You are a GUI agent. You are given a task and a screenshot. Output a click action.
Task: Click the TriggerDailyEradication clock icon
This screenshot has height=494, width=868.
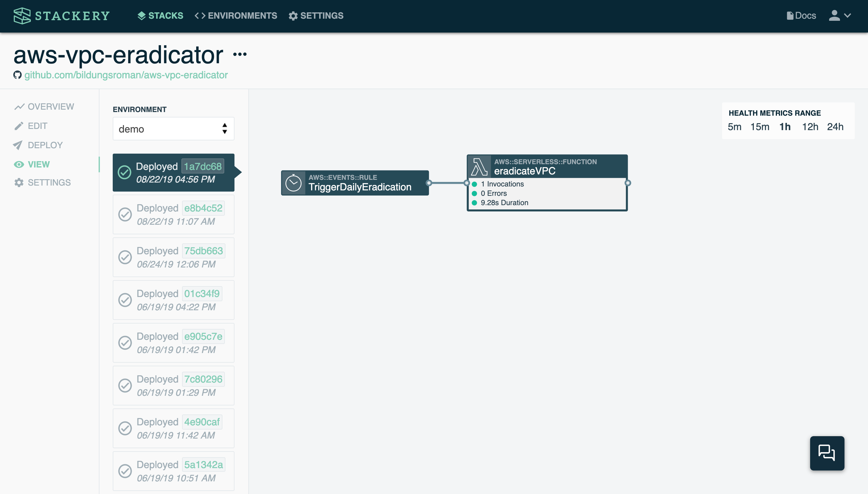(x=293, y=183)
